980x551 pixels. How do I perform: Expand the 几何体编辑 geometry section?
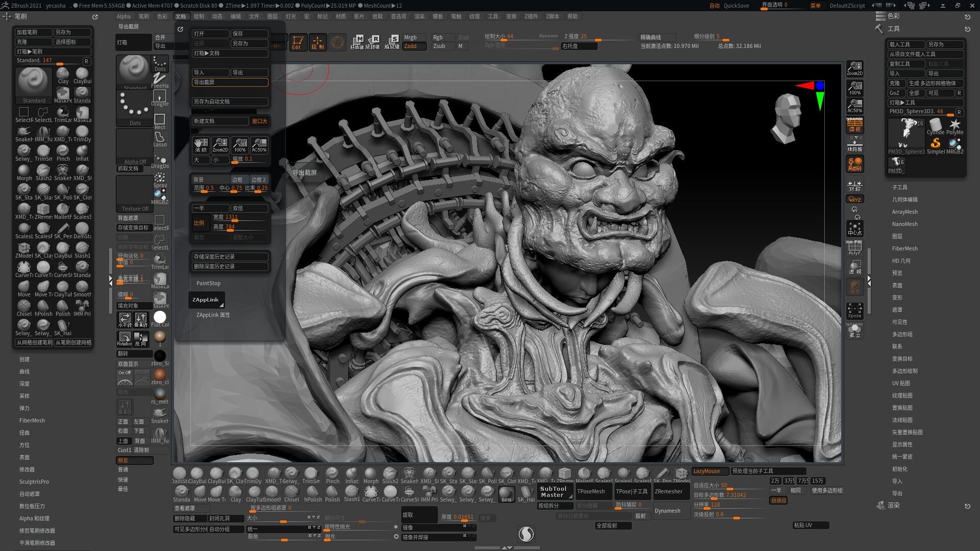[x=904, y=199]
